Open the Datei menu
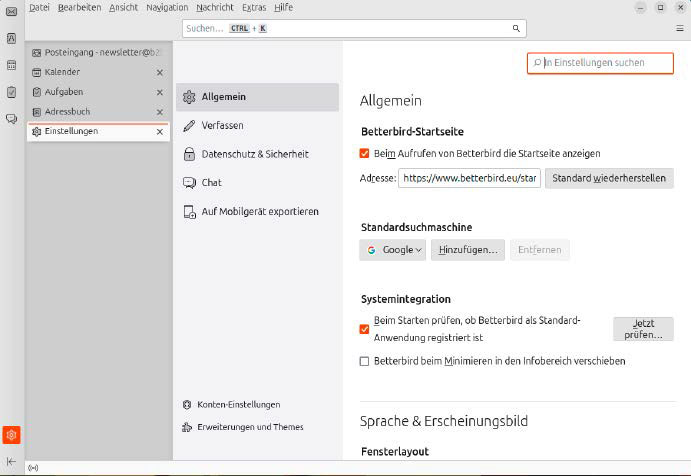This screenshot has height=476, width=691. point(39,7)
